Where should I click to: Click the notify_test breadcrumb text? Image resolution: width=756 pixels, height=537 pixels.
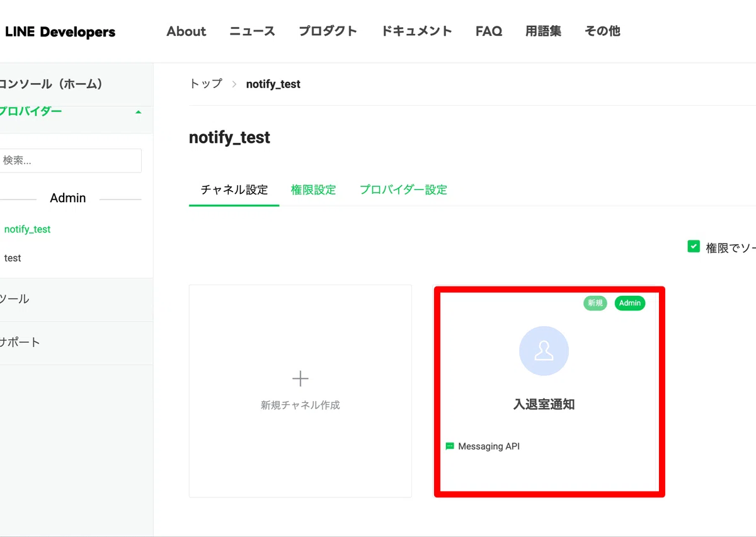273,84
